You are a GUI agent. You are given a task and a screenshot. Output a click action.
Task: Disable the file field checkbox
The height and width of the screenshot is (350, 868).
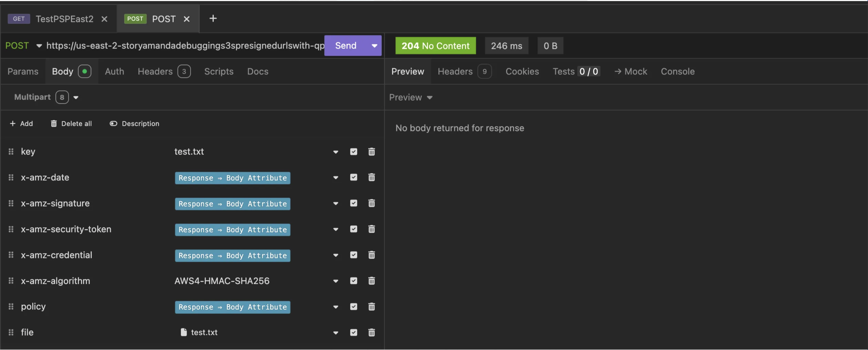pos(353,333)
